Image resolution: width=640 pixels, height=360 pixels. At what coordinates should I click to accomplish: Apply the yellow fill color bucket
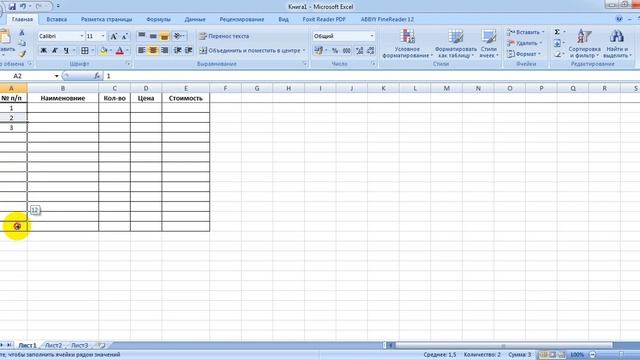(x=103, y=51)
